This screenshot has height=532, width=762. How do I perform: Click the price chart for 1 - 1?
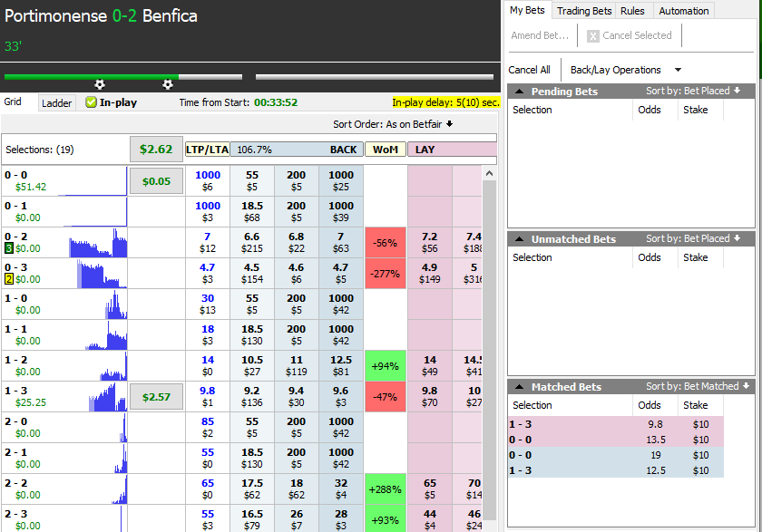(106, 335)
